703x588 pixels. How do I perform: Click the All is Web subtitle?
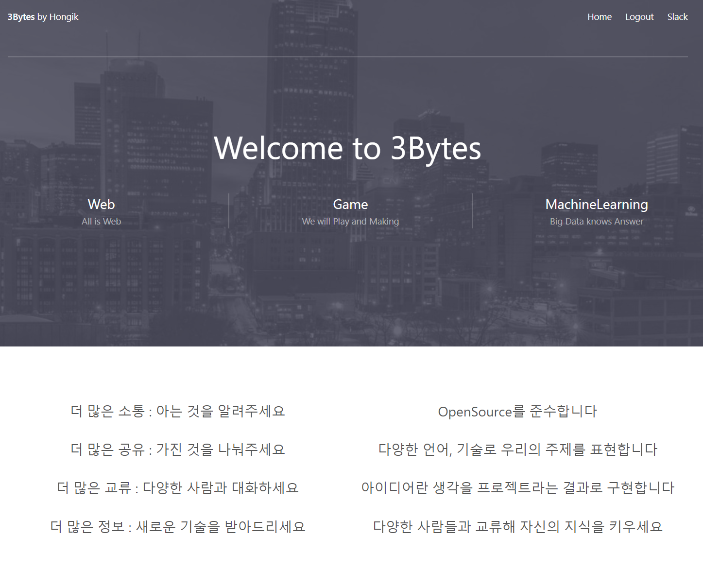101,222
